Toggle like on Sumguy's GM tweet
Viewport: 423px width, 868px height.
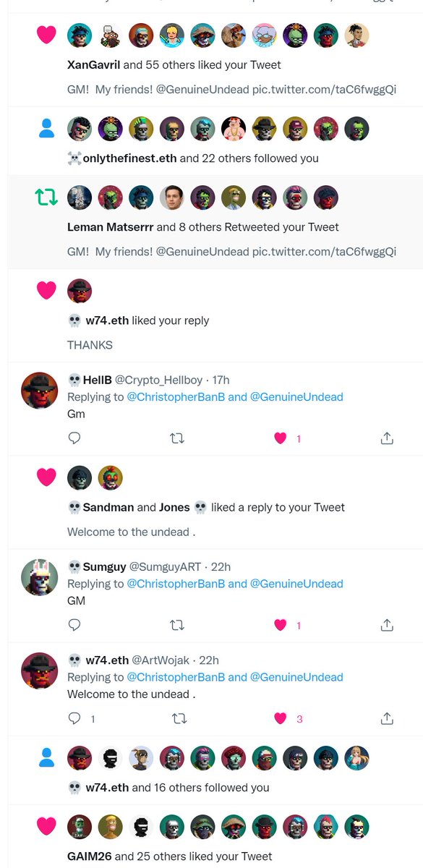pos(281,625)
